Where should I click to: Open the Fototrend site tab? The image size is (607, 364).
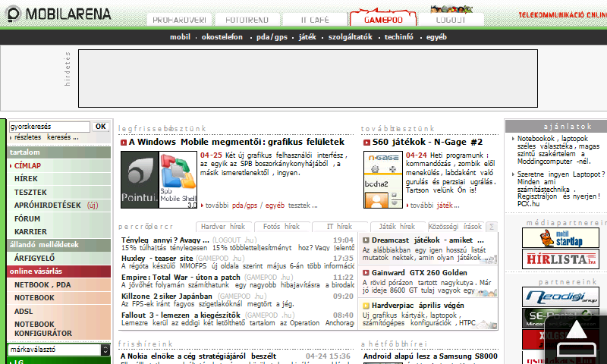tap(247, 20)
